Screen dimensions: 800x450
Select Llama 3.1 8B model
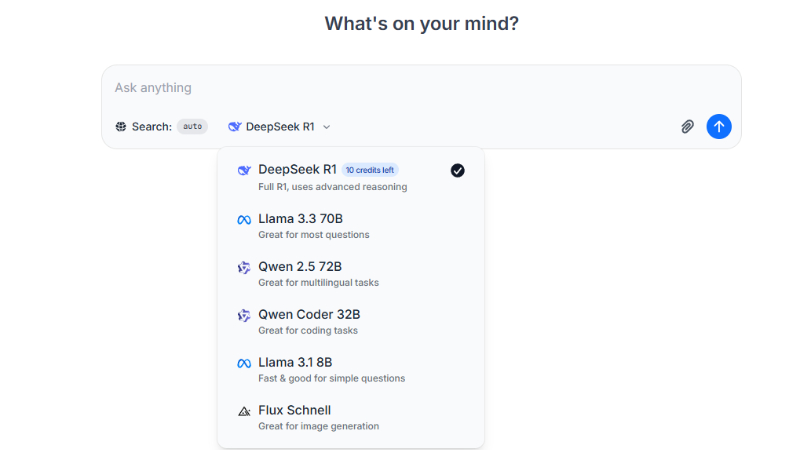[x=351, y=370]
